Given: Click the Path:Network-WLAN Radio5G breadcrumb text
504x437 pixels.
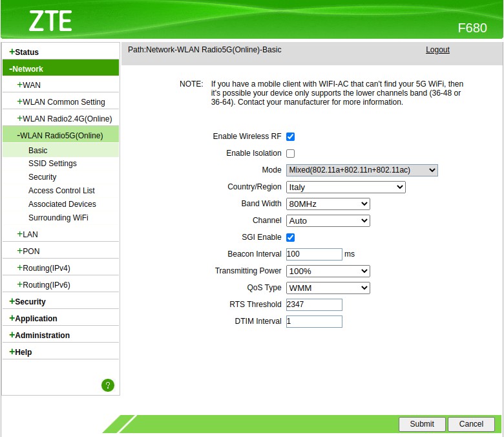Looking at the screenshot, I should [x=204, y=50].
